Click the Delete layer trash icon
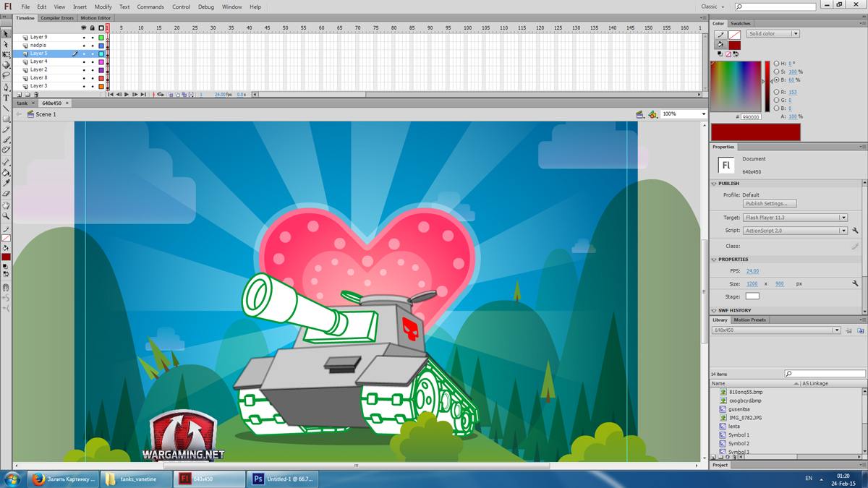The width and height of the screenshot is (868, 488). pos(36,95)
